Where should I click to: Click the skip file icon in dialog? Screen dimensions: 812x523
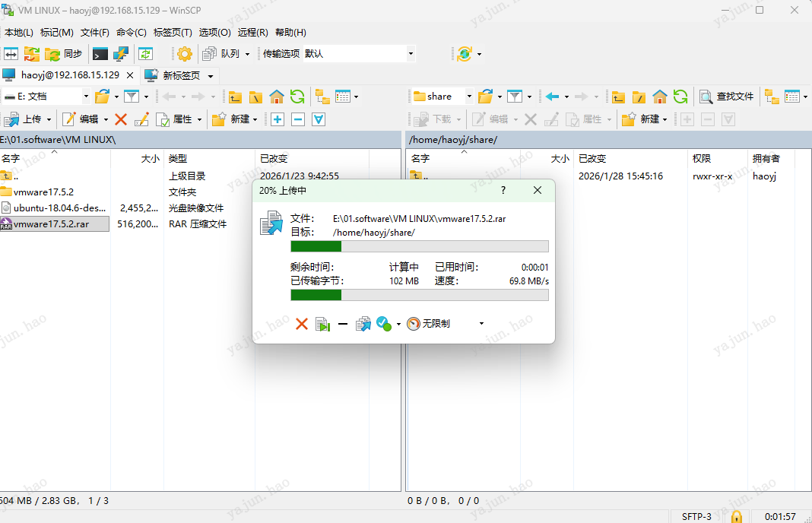pyautogui.click(x=322, y=324)
